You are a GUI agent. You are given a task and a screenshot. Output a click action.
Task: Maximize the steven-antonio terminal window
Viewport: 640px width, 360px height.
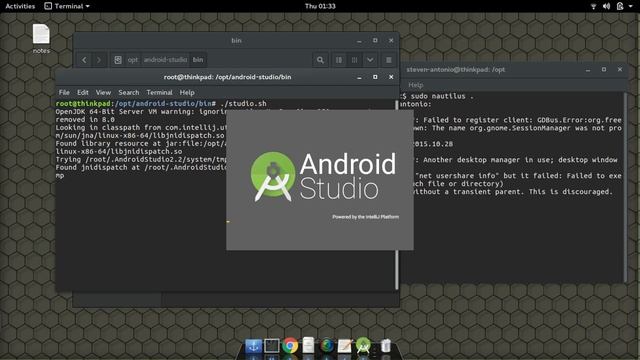604,70
